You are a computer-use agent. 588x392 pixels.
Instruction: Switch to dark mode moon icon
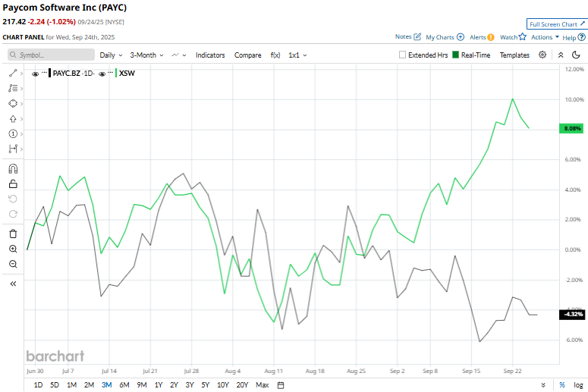tap(576, 55)
